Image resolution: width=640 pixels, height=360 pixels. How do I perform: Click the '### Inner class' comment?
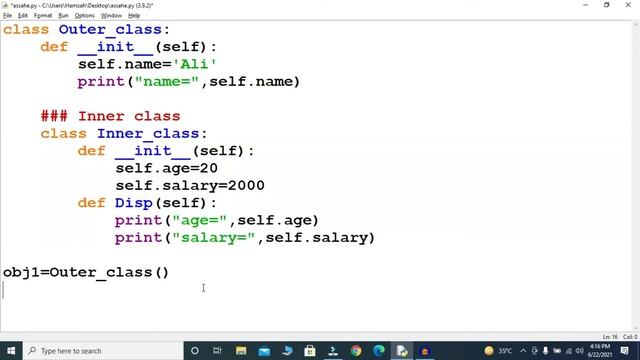coord(110,116)
